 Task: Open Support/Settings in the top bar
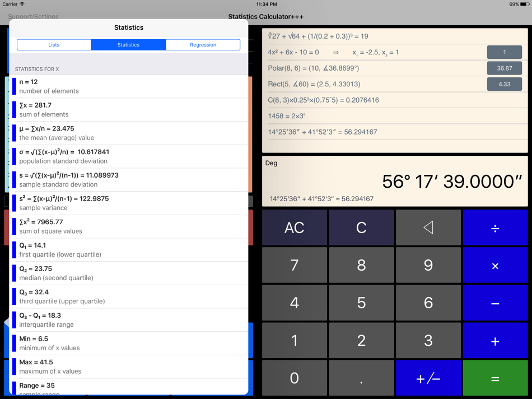pyautogui.click(x=33, y=16)
